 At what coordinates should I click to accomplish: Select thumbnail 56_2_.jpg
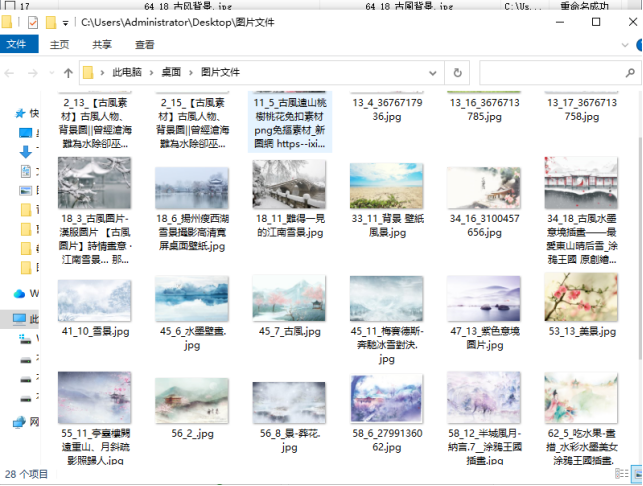192,401
